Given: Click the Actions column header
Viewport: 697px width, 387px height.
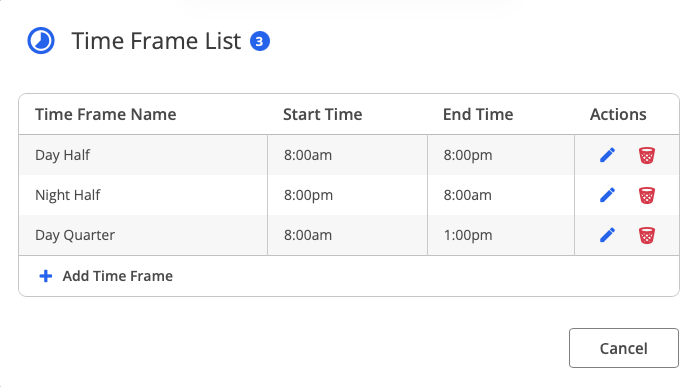Looking at the screenshot, I should pyautogui.click(x=618, y=115).
